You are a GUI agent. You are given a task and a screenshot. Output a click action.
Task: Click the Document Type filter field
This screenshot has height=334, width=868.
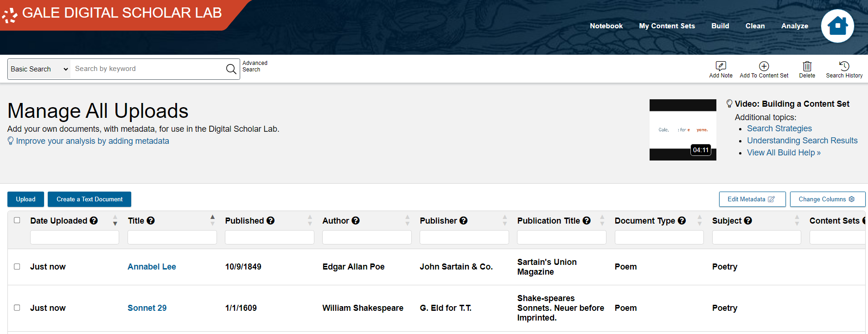659,238
